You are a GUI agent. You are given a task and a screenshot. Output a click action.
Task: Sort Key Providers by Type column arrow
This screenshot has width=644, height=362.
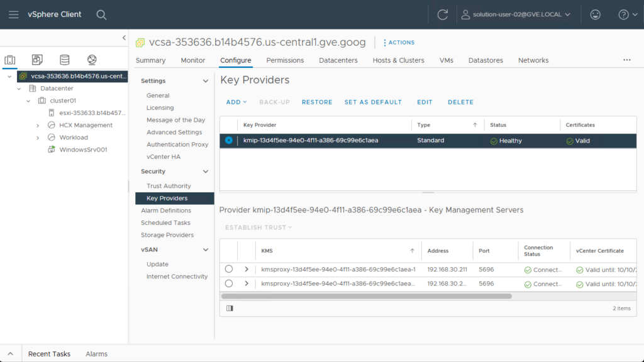[x=475, y=125]
